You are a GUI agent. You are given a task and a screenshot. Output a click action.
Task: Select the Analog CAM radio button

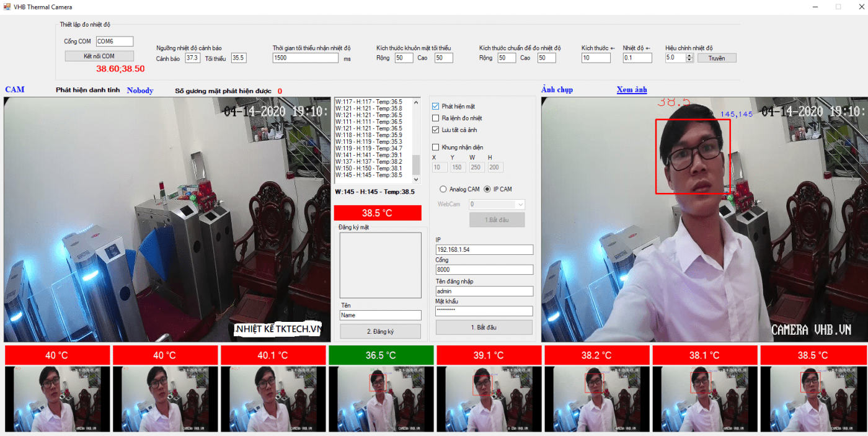click(443, 189)
